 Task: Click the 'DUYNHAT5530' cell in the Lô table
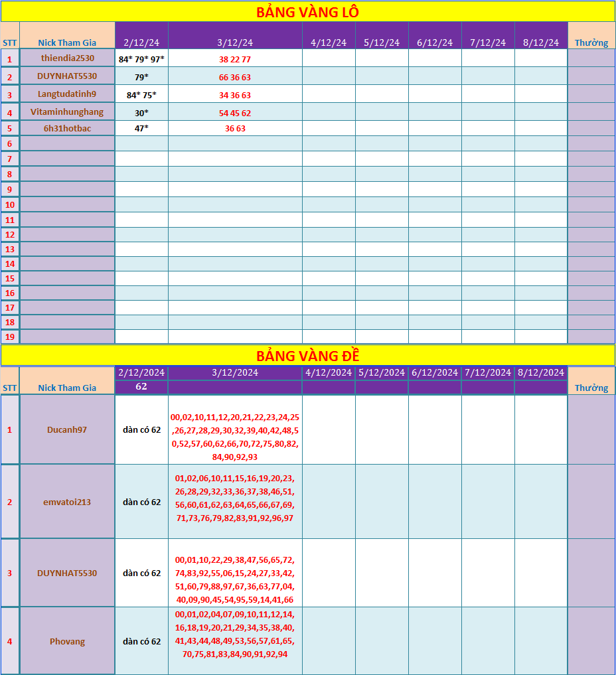(68, 76)
